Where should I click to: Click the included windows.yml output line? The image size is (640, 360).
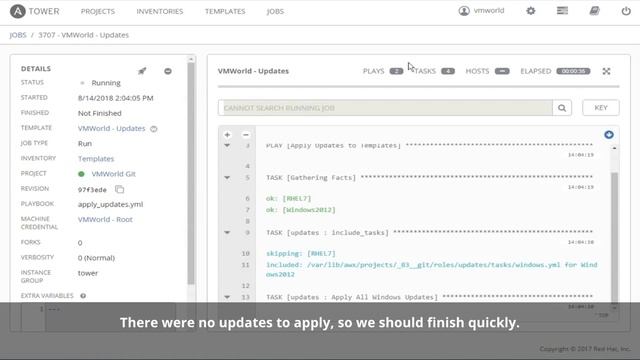pyautogui.click(x=431, y=269)
